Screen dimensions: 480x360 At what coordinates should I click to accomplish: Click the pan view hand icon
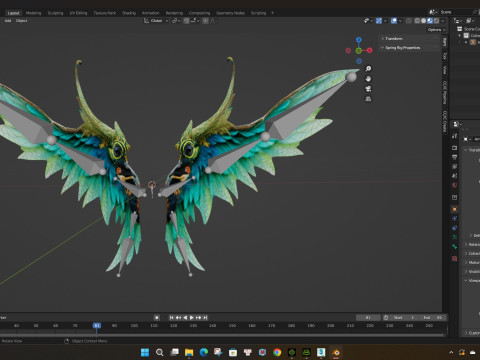pos(368,79)
